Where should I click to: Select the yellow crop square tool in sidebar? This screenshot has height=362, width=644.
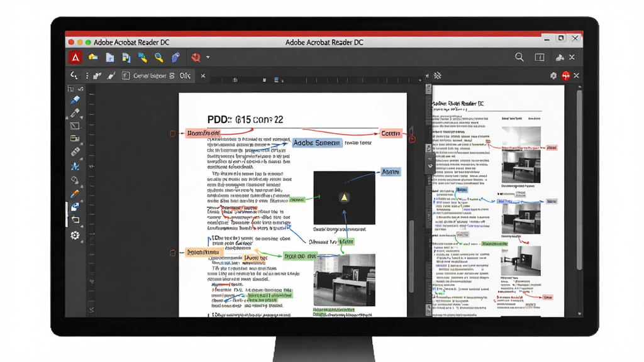75,220
